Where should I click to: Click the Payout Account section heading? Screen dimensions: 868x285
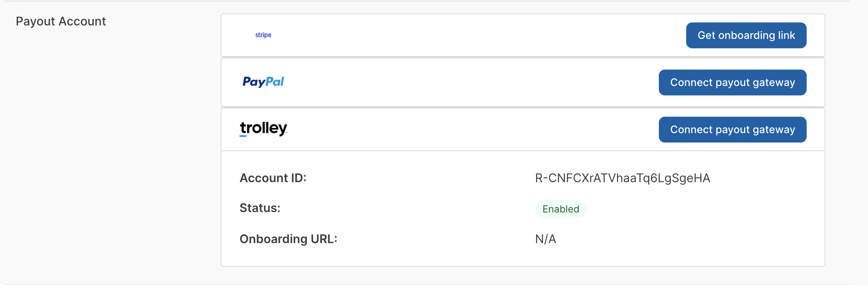click(x=61, y=21)
